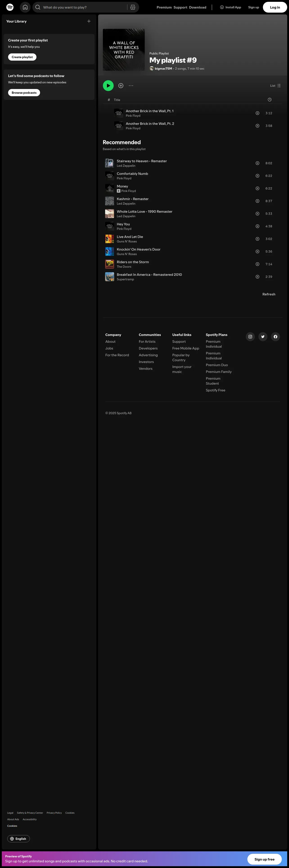Add Knockin' On Heaven's Door to playlist
Image resolution: width=289 pixels, height=868 pixels.
(x=257, y=252)
